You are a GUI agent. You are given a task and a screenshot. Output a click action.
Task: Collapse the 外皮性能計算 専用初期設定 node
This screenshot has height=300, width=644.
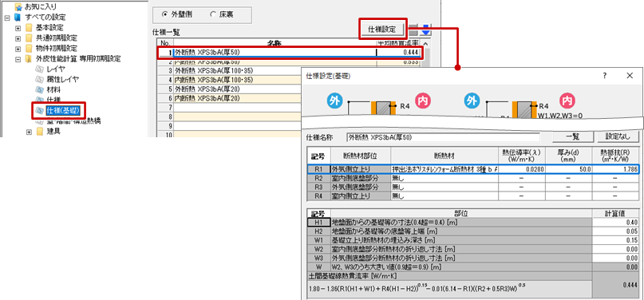18,59
